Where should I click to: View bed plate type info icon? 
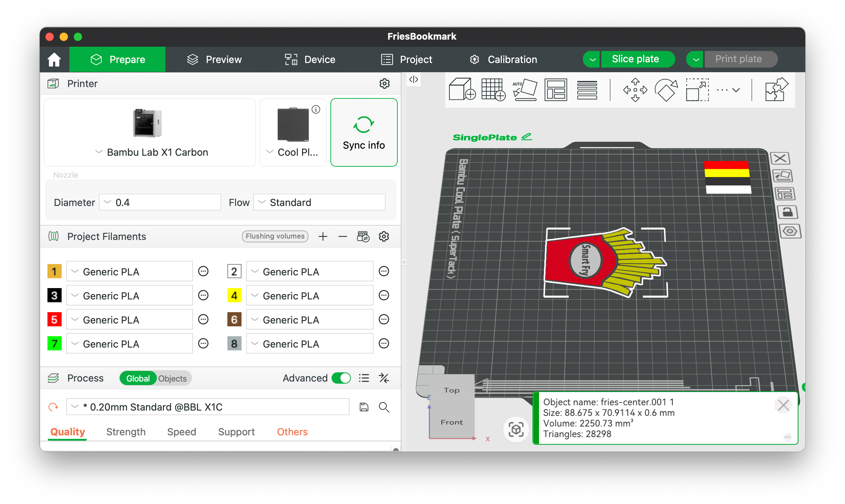click(x=316, y=109)
